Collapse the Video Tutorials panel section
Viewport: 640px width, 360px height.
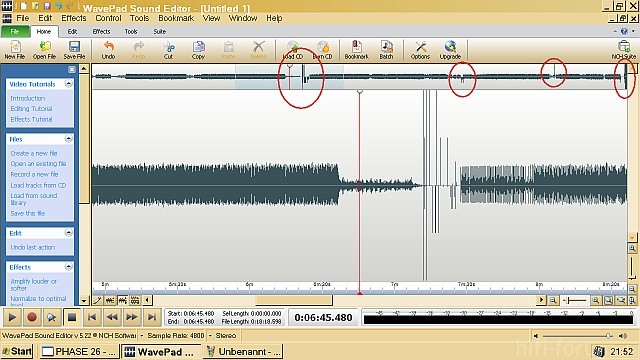[x=69, y=84]
